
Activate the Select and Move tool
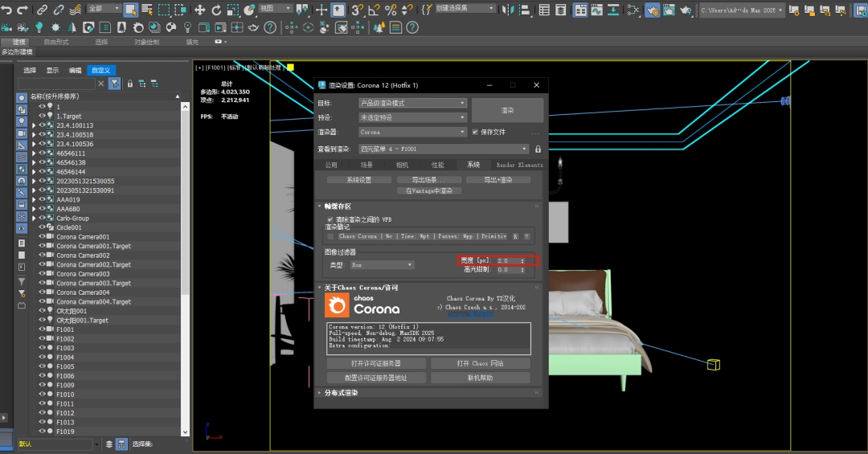(x=200, y=10)
